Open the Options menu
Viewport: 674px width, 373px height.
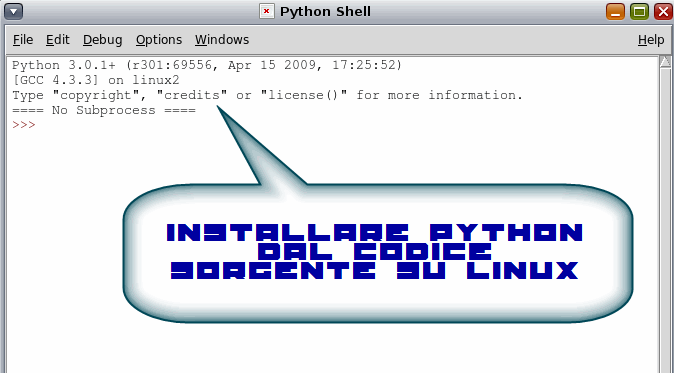pos(159,40)
